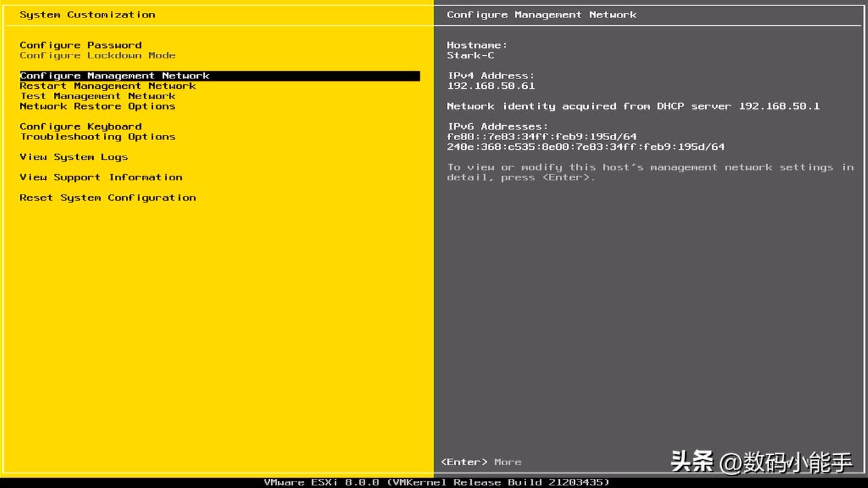Click the IPv6 Addresses: label

(x=498, y=126)
